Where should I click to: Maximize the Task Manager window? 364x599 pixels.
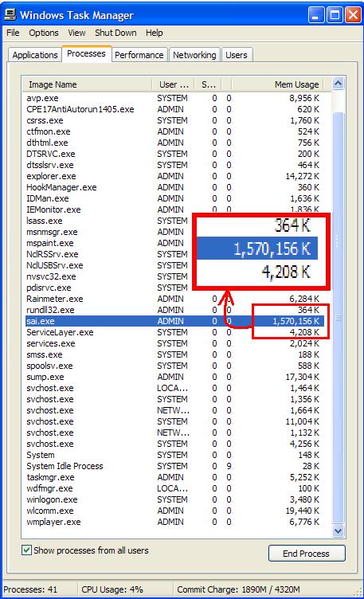coord(335,15)
